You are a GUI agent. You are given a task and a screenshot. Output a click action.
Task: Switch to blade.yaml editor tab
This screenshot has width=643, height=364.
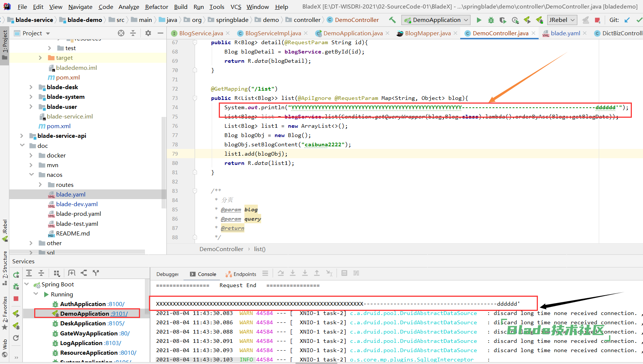coord(565,33)
